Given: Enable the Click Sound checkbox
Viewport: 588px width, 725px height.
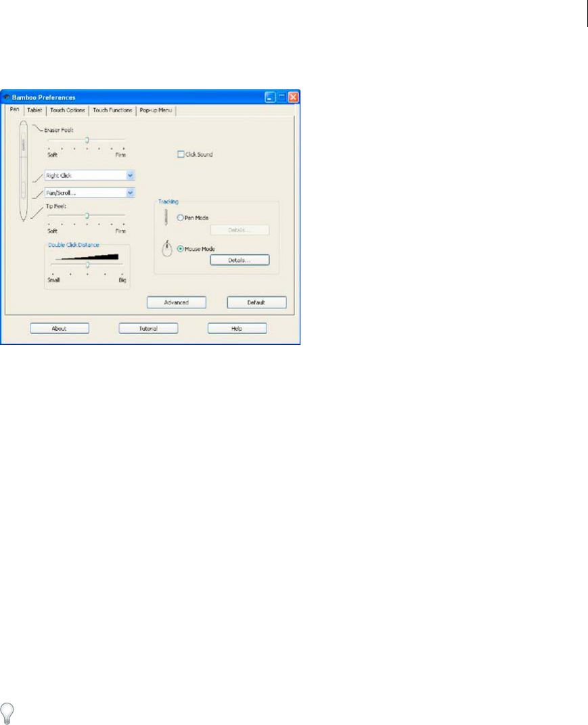Looking at the screenshot, I should (181, 154).
